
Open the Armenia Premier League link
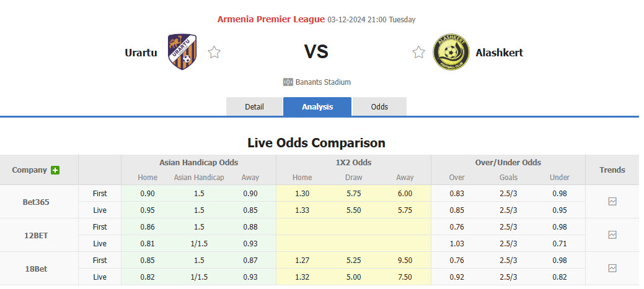pos(271,19)
